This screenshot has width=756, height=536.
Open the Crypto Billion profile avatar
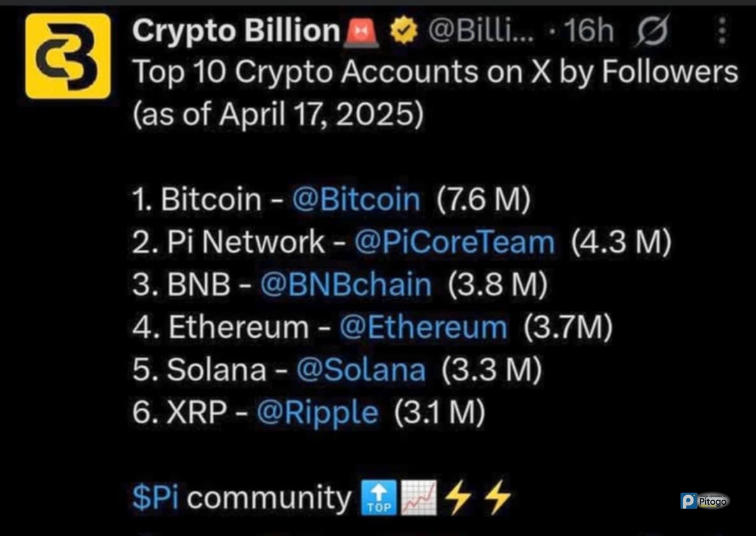[68, 56]
